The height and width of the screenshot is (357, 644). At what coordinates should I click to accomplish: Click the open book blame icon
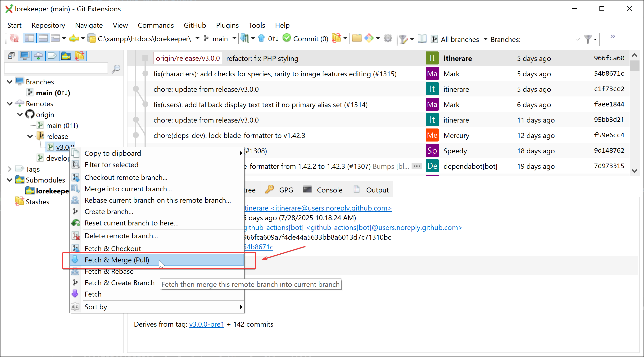pyautogui.click(x=422, y=39)
